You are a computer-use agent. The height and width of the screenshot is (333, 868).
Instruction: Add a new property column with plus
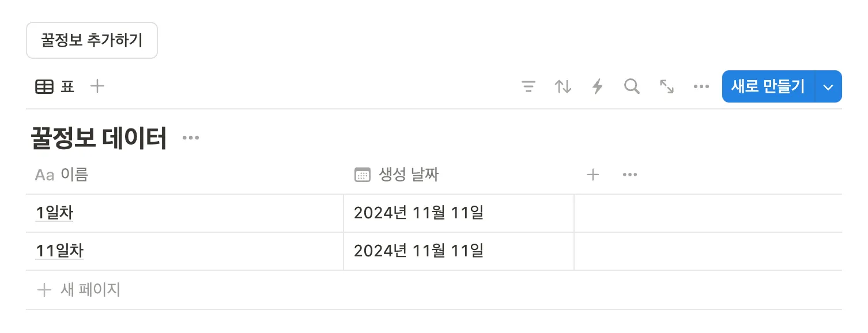click(593, 175)
